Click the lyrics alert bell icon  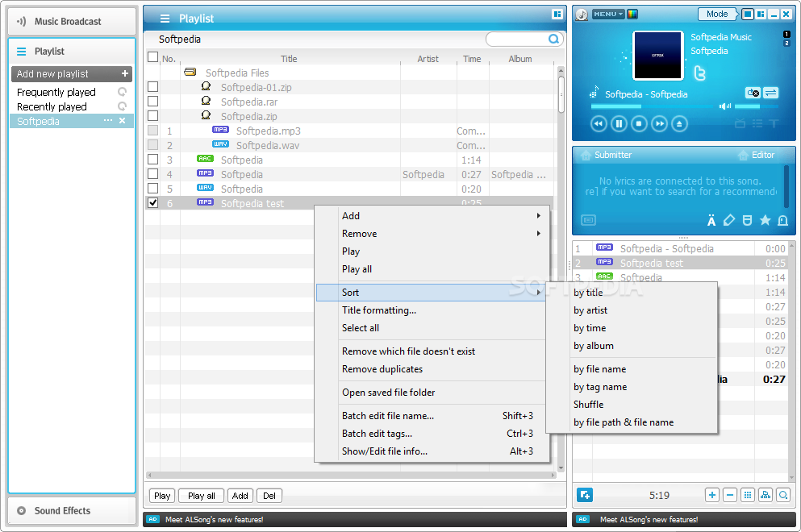(782, 220)
